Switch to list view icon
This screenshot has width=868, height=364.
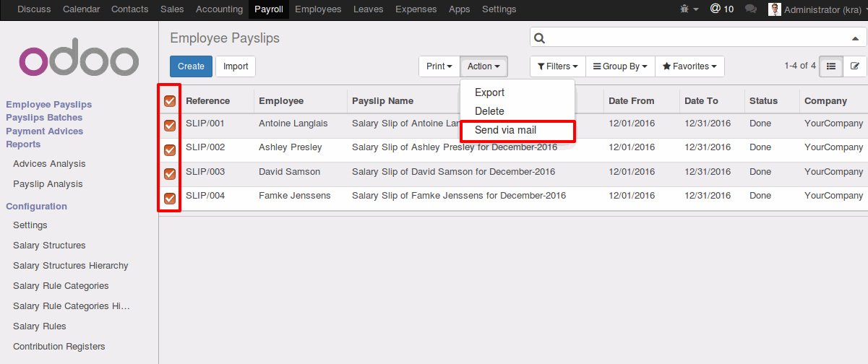click(x=831, y=66)
